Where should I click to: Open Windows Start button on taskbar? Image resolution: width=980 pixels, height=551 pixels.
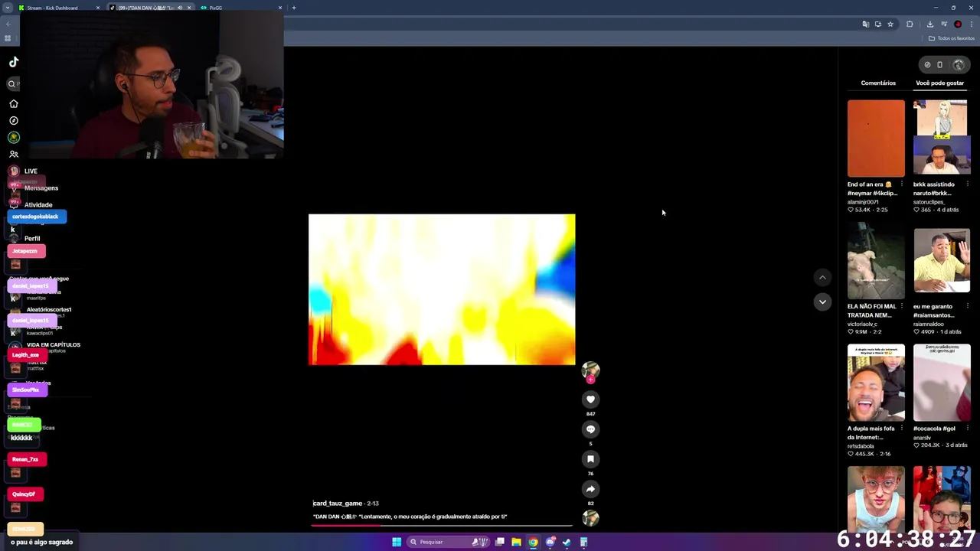point(397,542)
